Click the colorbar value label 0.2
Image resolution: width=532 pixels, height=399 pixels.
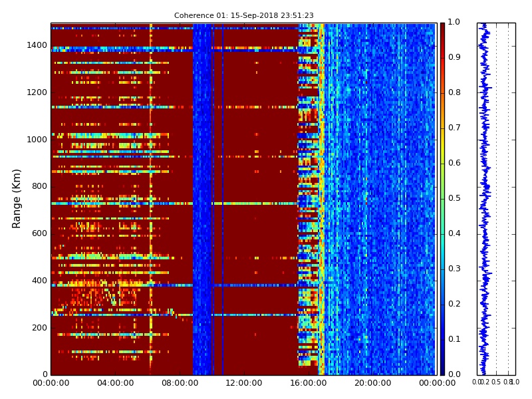pos(454,304)
